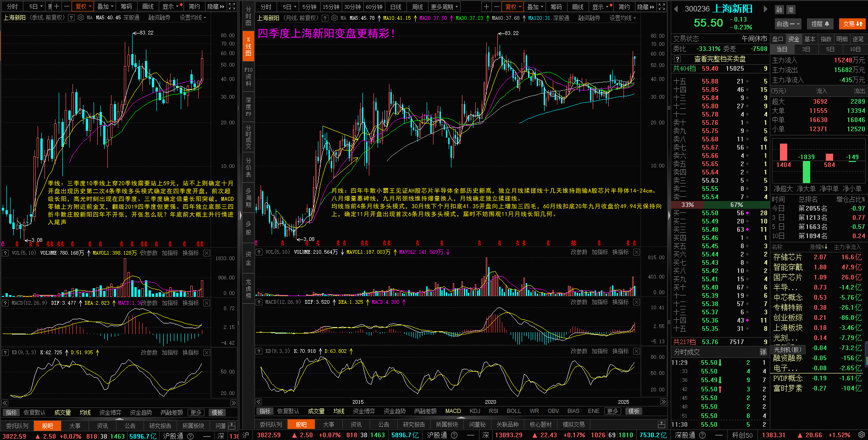This screenshot has width=868, height=440.
Task: Go to the next stock with right arrow
Action: [x=765, y=9]
